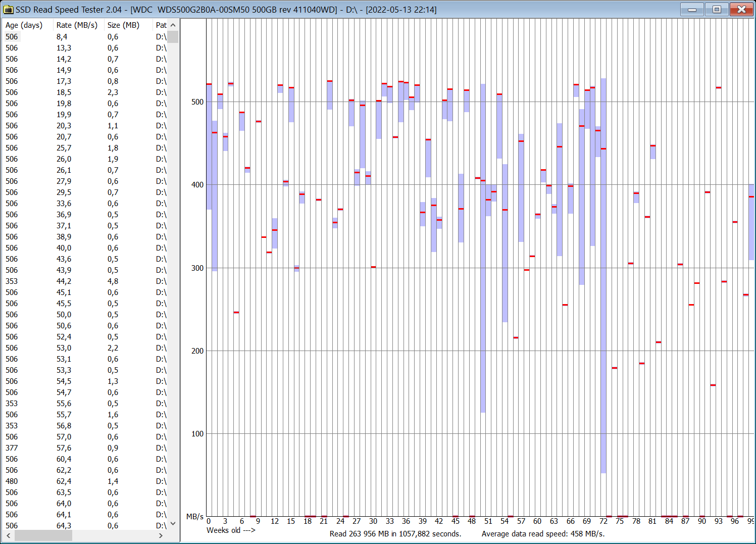This screenshot has width=756, height=544.
Task: Select the row with rate 60,4
Action: pos(85,459)
